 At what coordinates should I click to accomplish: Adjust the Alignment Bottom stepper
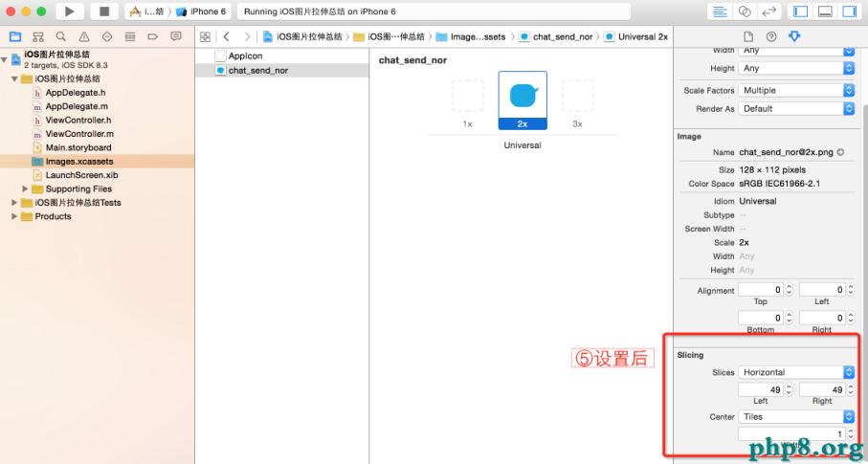pyautogui.click(x=790, y=318)
